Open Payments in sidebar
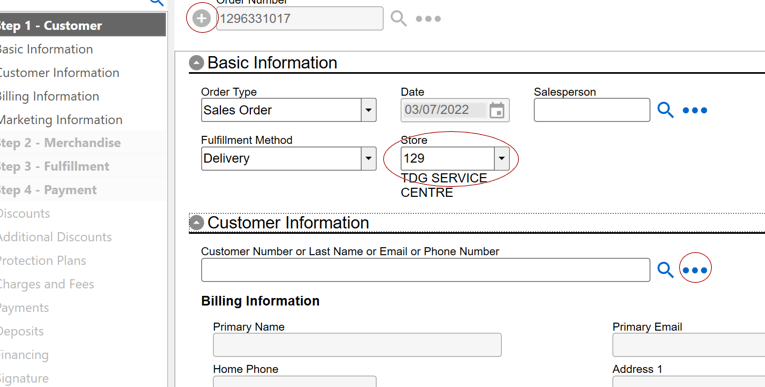The width and height of the screenshot is (765, 387). click(x=24, y=308)
